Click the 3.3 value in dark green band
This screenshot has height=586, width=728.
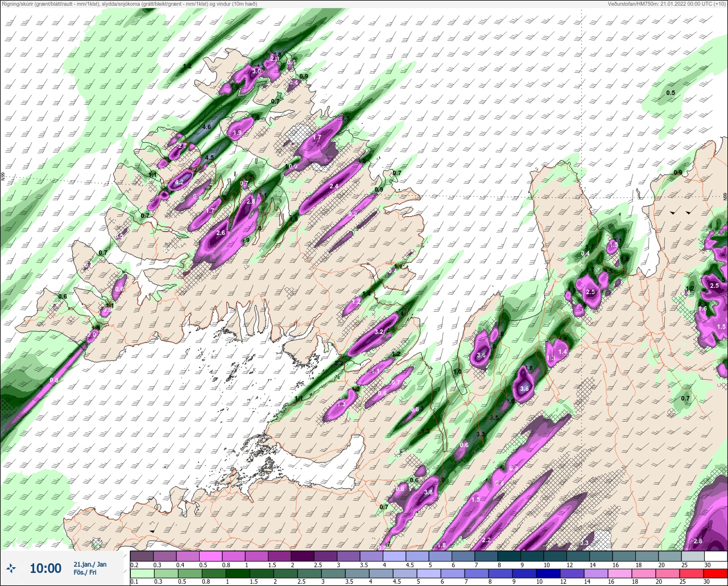click(481, 434)
